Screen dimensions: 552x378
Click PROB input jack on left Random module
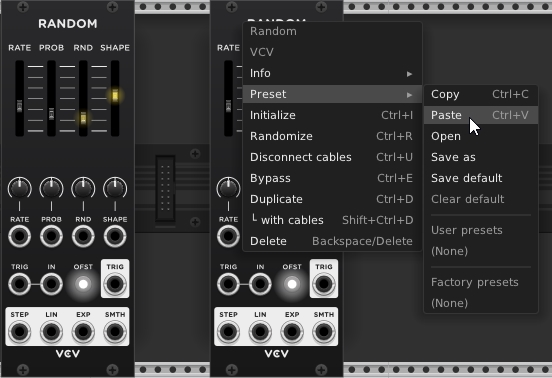pyautogui.click(x=51, y=236)
